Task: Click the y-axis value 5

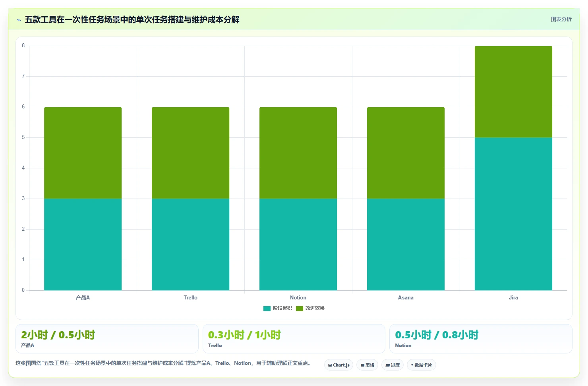Action: coord(23,137)
